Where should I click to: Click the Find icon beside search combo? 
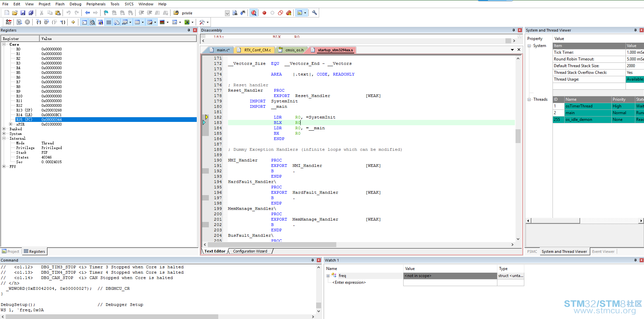point(235,13)
